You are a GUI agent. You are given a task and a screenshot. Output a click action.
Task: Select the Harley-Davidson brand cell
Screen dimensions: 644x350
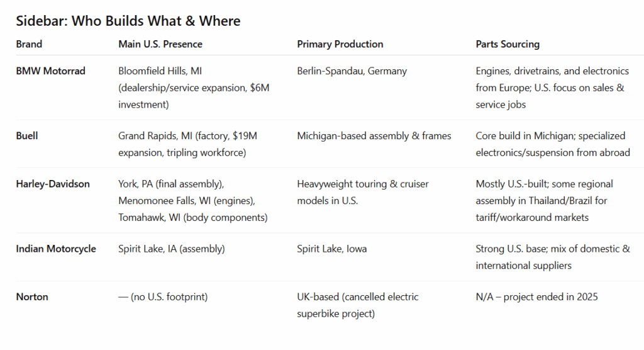pos(53,184)
